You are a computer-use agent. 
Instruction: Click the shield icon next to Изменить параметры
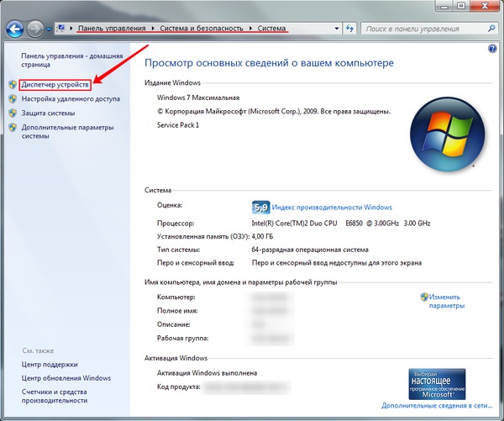coord(424,297)
